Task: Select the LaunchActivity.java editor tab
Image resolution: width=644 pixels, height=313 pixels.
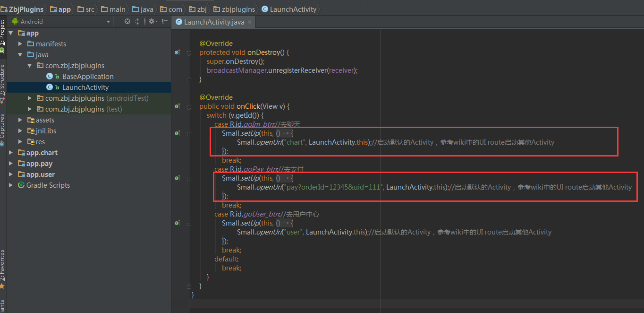Action: (x=213, y=22)
